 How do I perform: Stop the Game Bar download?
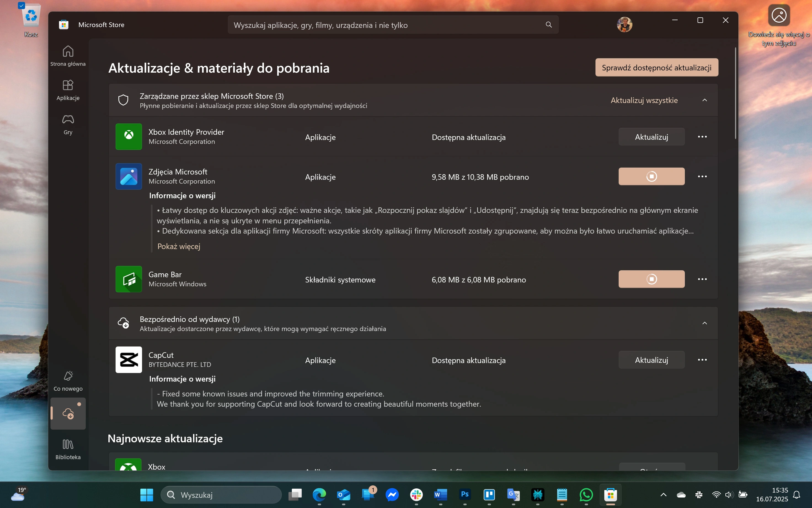pos(651,279)
